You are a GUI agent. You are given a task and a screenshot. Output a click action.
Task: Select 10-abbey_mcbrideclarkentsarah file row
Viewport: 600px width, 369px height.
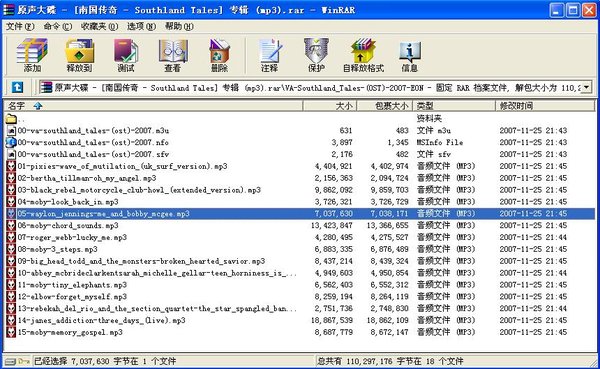pyautogui.click(x=300, y=273)
